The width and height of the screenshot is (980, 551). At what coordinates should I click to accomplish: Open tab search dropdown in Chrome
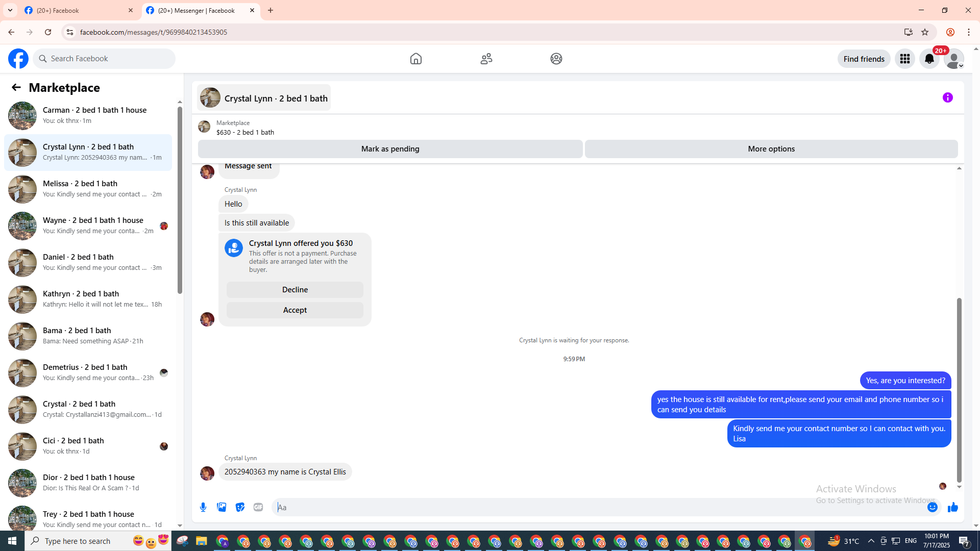point(10,10)
